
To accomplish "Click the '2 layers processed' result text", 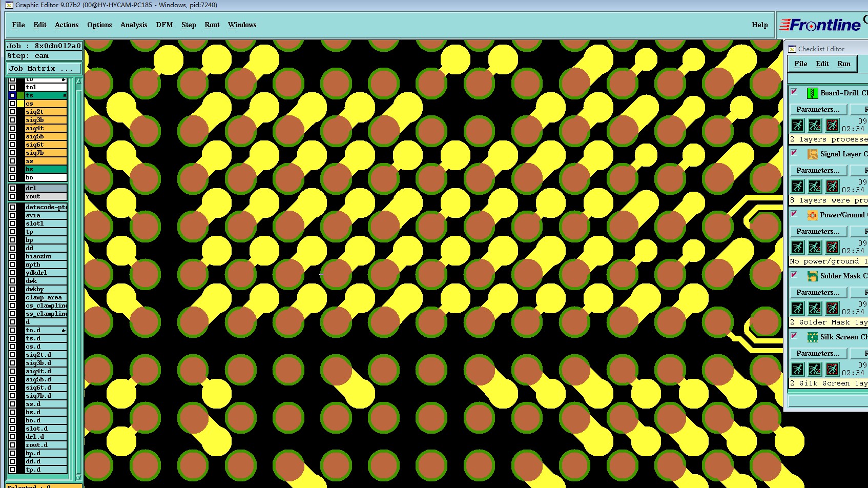I will pos(829,139).
